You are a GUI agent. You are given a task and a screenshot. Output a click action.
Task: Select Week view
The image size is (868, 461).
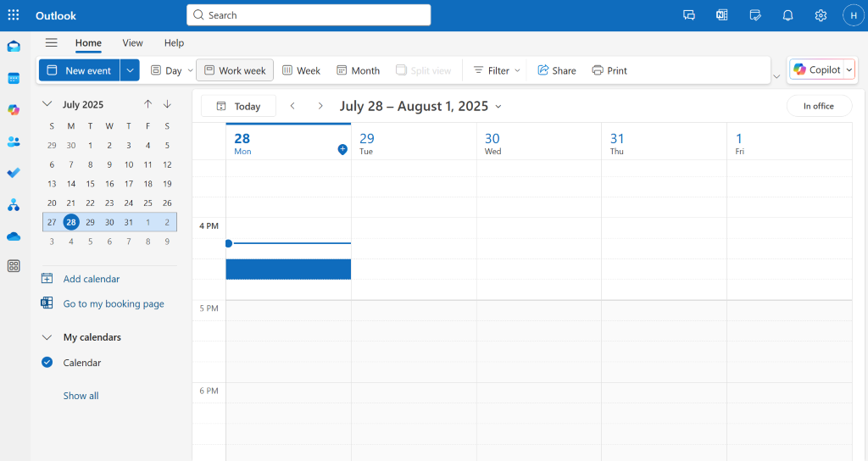pyautogui.click(x=302, y=70)
